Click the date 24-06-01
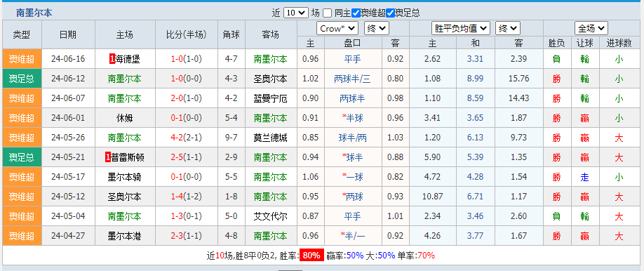The height and width of the screenshot is (271, 644). click(68, 118)
